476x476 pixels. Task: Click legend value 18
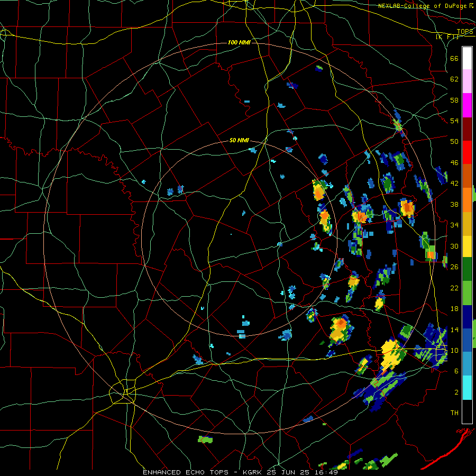tap(454, 309)
